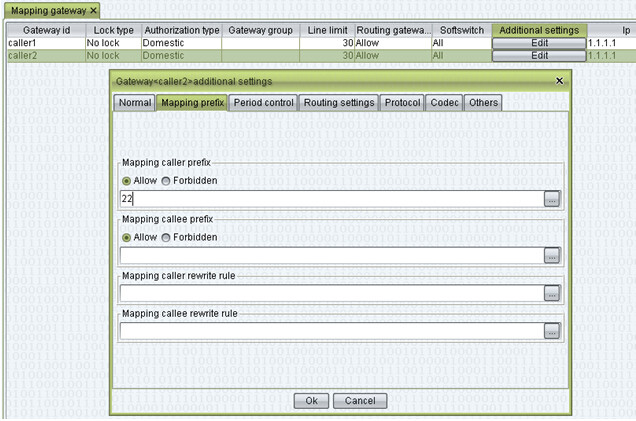Go to Routing settings tab
The image size is (636, 421).
(x=339, y=102)
